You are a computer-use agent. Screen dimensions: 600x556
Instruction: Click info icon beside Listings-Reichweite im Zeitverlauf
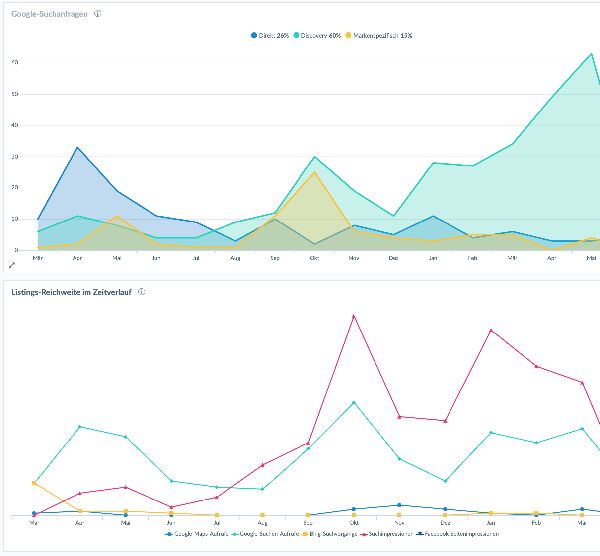click(x=142, y=291)
